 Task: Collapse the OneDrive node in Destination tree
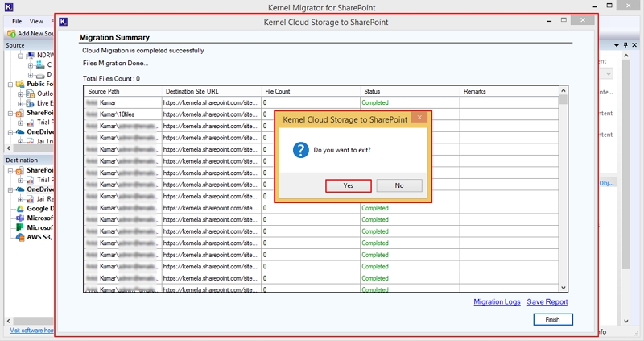coord(10,190)
